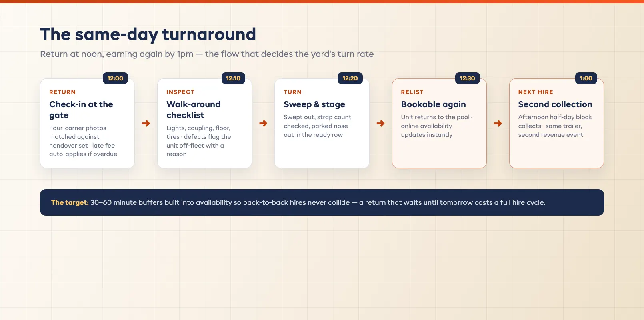
Task: Click the 'Unit returns to the pool' description
Action: point(437,126)
